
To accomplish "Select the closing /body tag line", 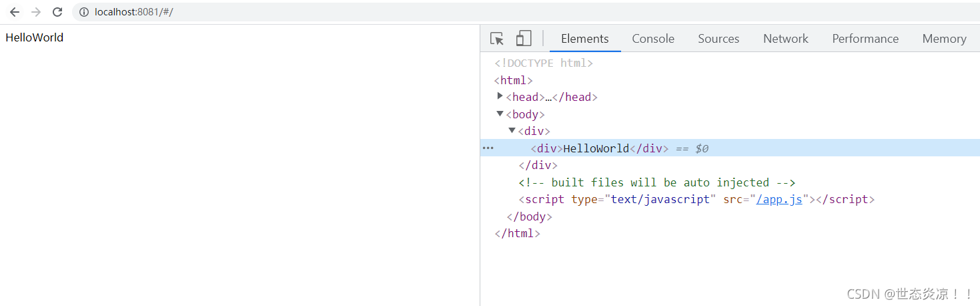I will 530,216.
